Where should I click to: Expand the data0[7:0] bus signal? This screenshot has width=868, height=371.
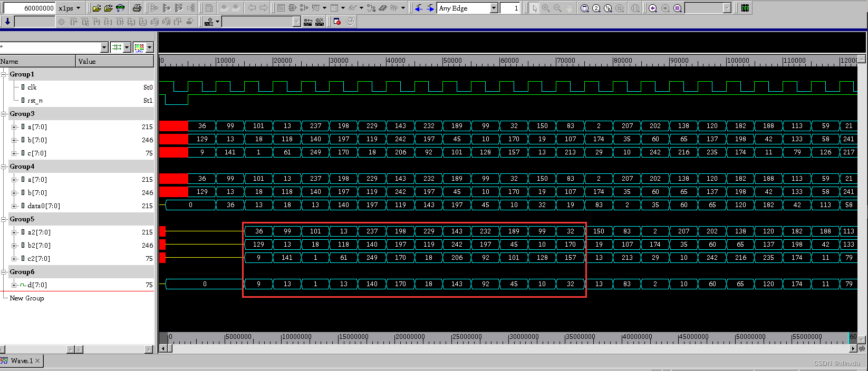14,206
